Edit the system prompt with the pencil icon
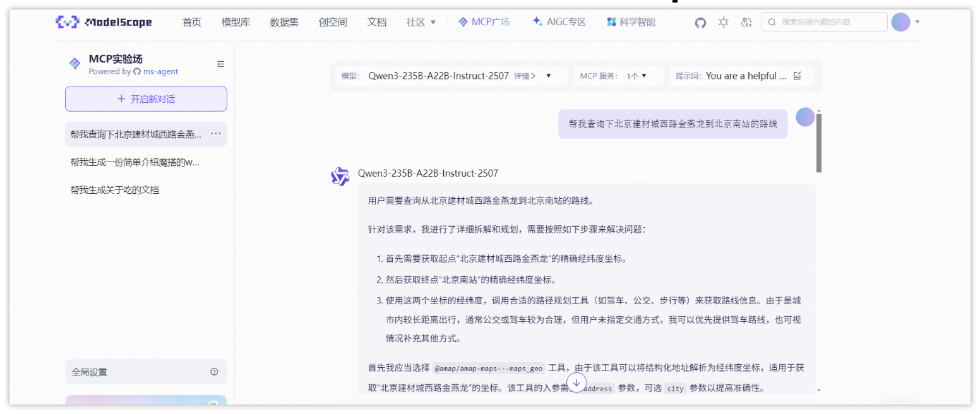This screenshot has width=980, height=414. pyautogui.click(x=797, y=76)
